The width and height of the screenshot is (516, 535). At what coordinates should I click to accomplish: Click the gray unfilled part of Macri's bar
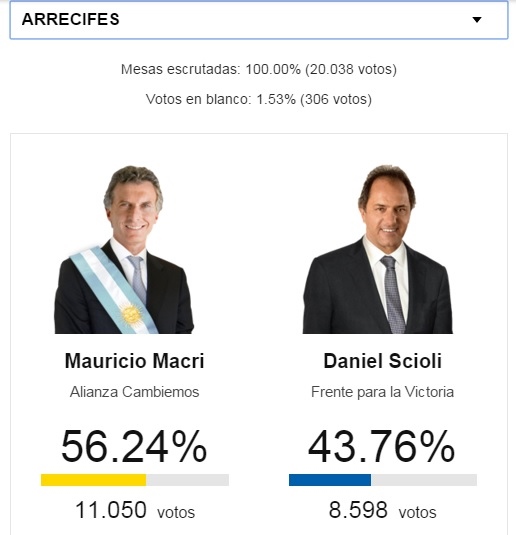[187, 480]
